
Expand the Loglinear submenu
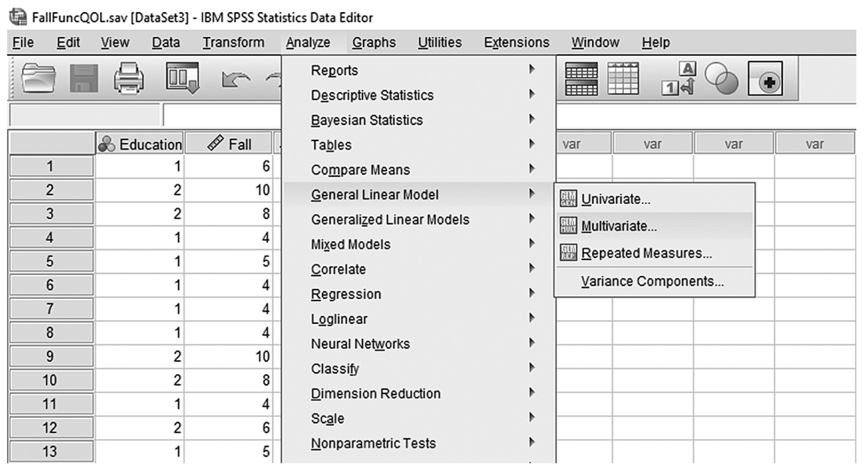coord(419,319)
